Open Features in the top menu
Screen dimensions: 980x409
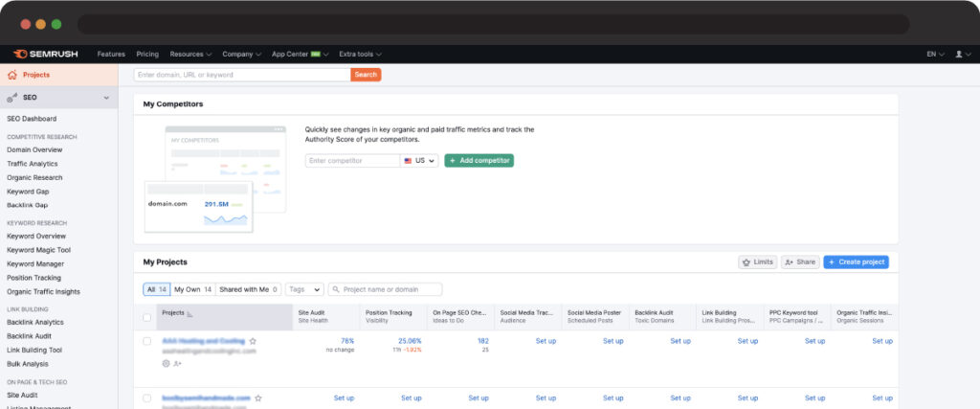[x=111, y=55]
